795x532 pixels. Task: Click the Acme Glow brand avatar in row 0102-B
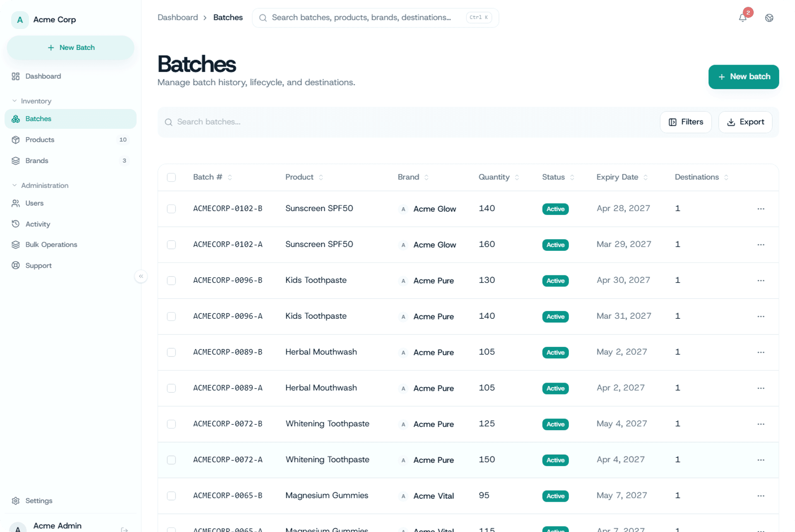coord(403,209)
